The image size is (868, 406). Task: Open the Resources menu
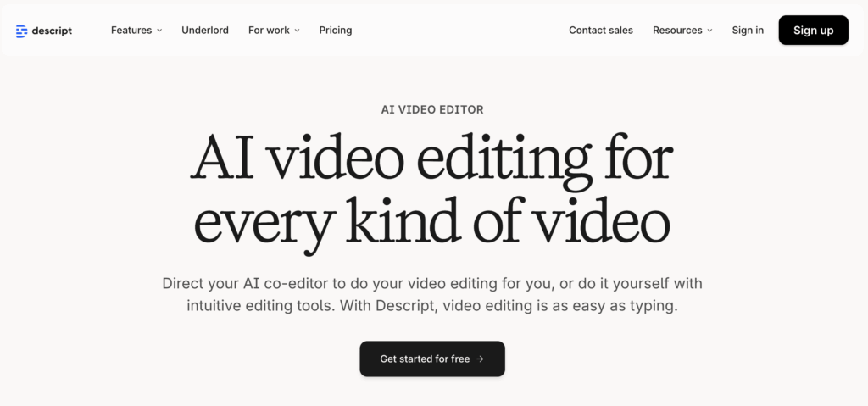coord(677,30)
